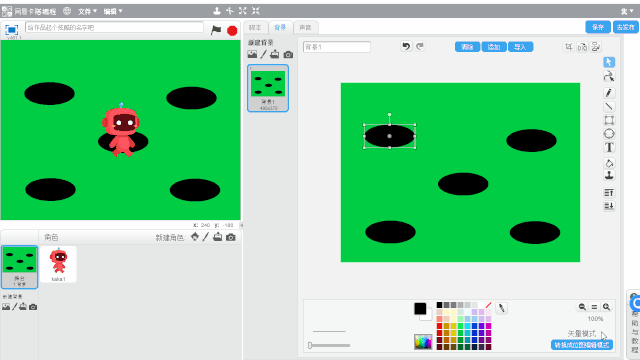The image size is (640, 360).
Task: Click the flip up-down icon
Action: 596,47
